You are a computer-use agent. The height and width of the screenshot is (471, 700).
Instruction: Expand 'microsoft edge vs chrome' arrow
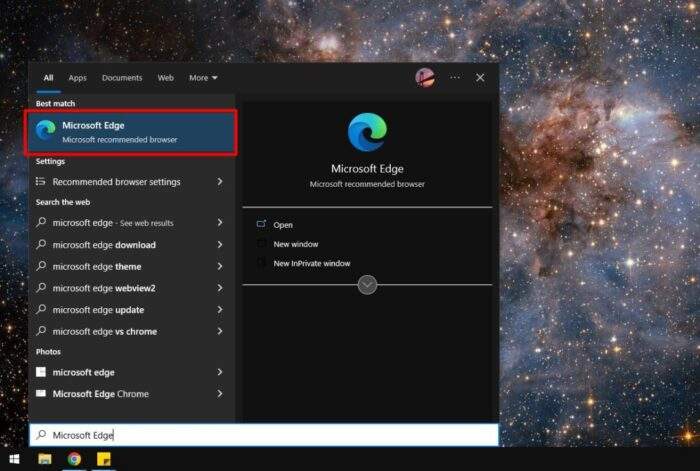click(220, 331)
